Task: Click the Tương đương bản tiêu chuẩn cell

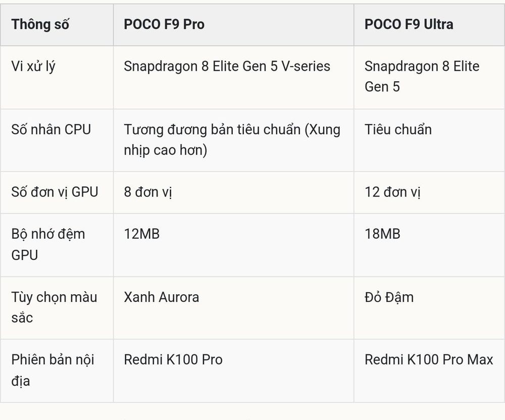Action: click(232, 140)
